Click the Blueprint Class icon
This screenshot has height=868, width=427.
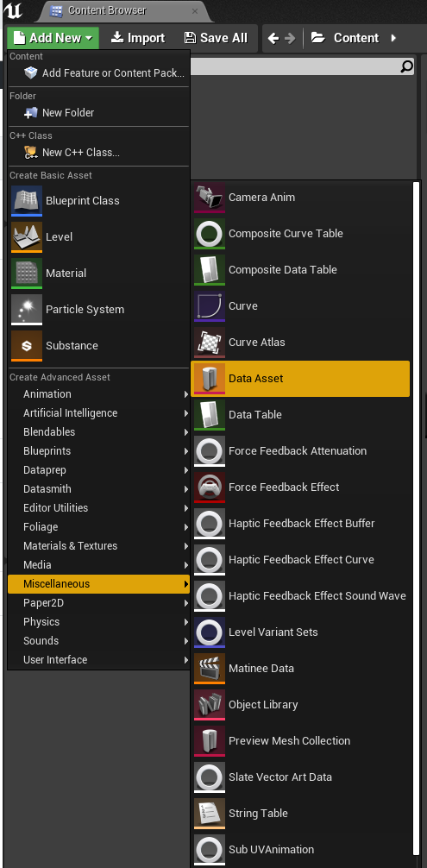pyautogui.click(x=27, y=201)
